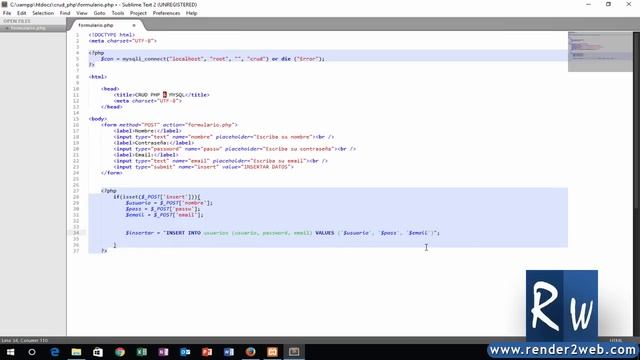This screenshot has height=360, width=640.
Task: Click gutter line number 15 beside body tag
Action: point(76,119)
